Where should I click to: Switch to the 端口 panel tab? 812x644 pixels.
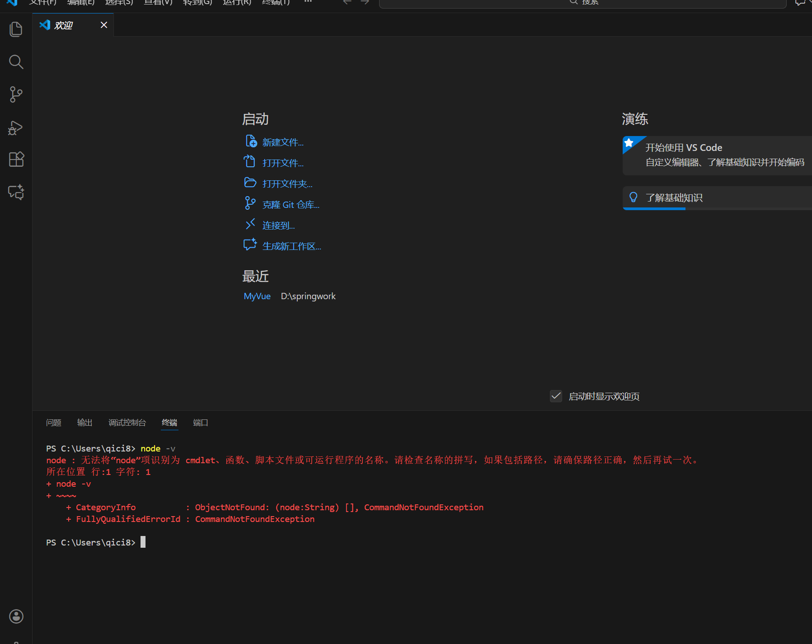(x=201, y=423)
